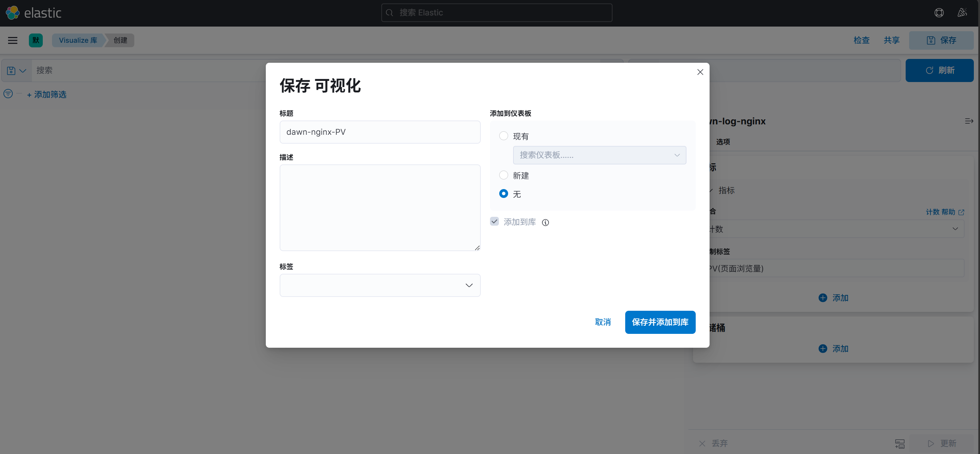Click the 标题 input field
Viewport: 980px width, 454px height.
(x=380, y=132)
